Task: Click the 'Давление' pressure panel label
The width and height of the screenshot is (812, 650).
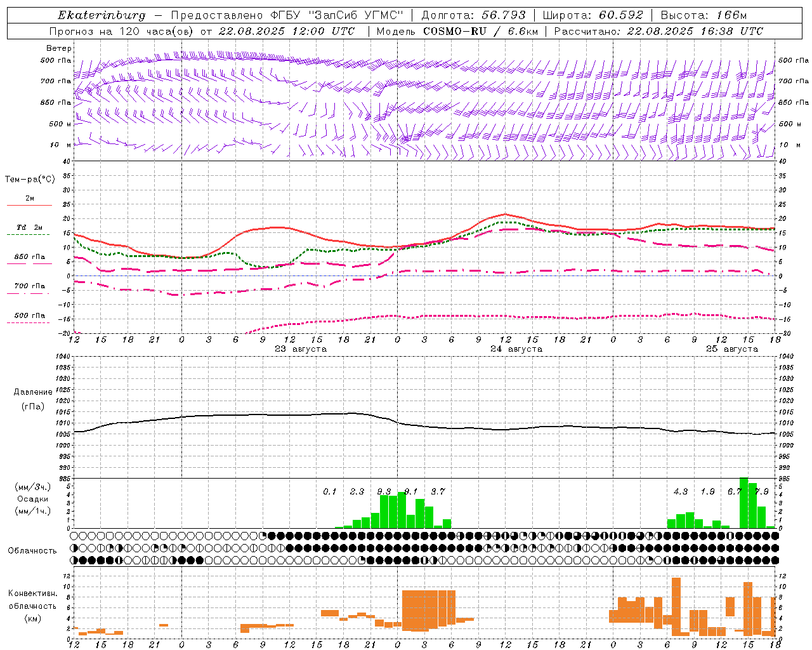Action: point(33,392)
